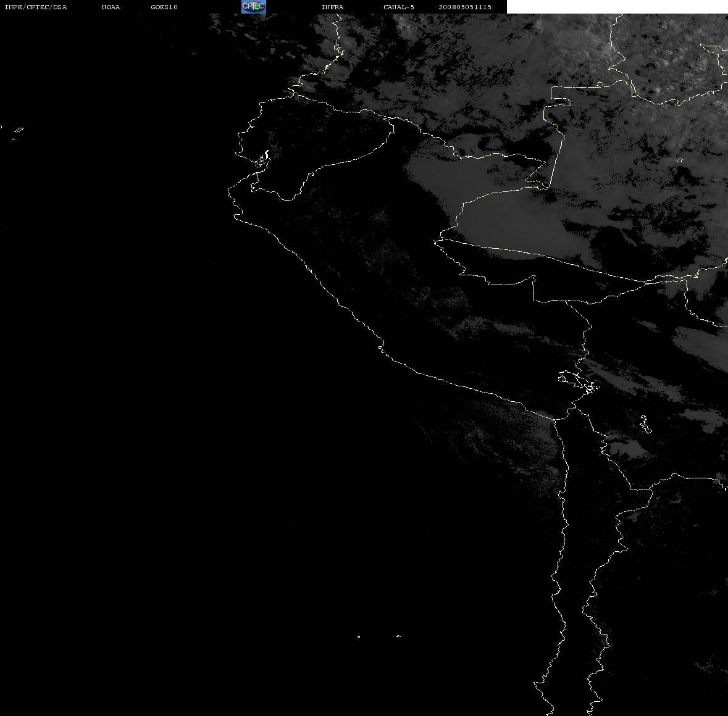Image resolution: width=728 pixels, height=716 pixels.
Task: Select the gray cloud patch at the right edge
Action: tap(701, 343)
